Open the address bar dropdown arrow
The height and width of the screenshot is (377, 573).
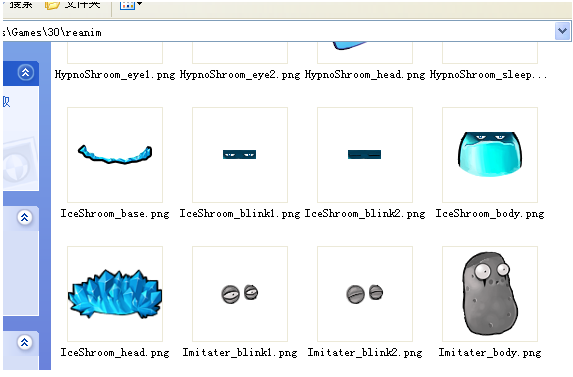pos(562,31)
